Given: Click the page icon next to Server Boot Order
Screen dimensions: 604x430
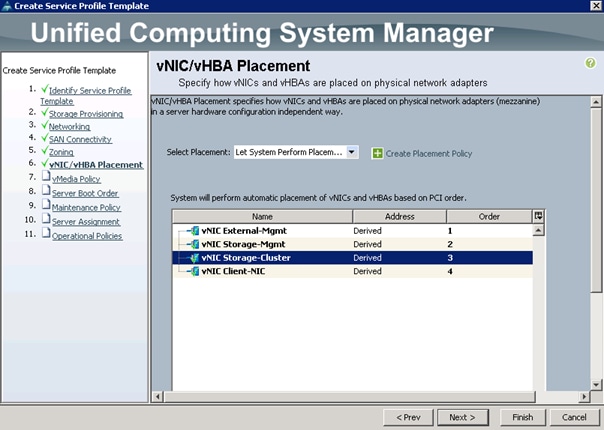Looking at the screenshot, I should coord(46,190).
